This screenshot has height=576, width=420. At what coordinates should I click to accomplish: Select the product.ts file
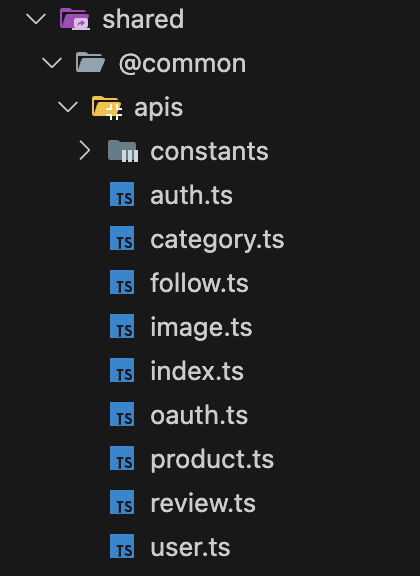[x=212, y=460]
